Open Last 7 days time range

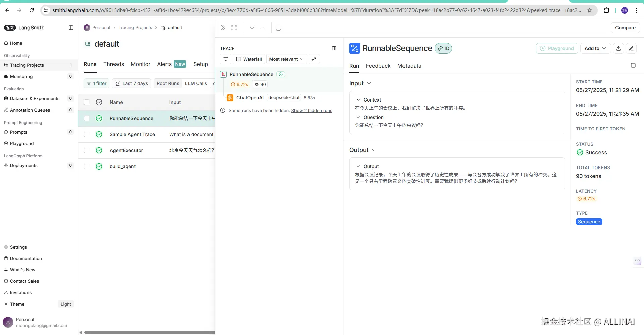point(131,83)
